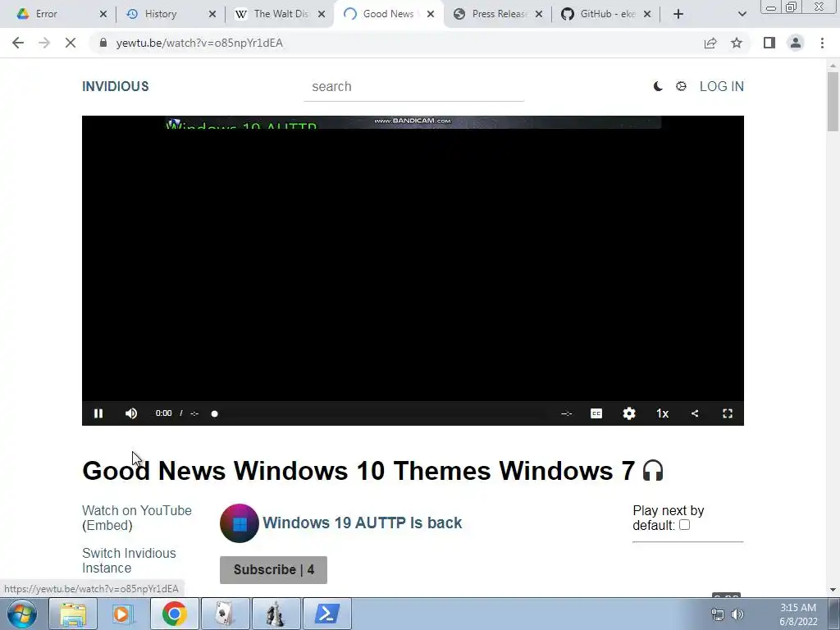The height and width of the screenshot is (630, 840).
Task: Go back to previous page
Action: [18, 43]
